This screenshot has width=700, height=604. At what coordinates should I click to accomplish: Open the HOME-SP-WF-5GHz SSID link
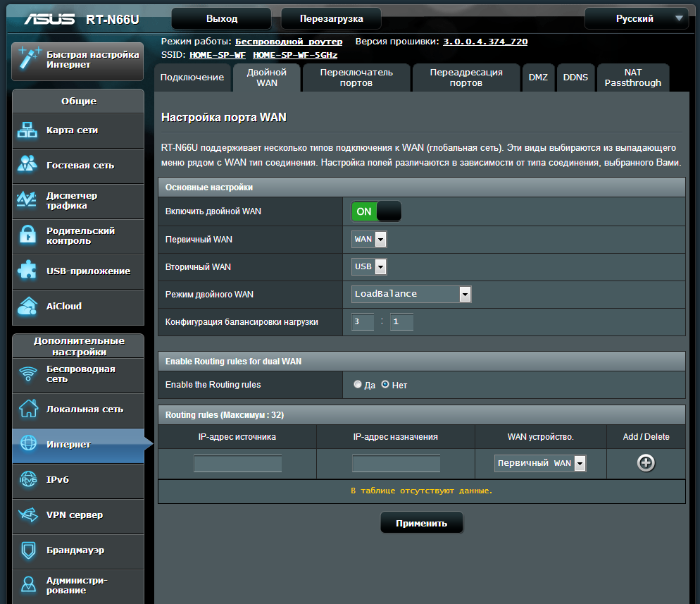point(295,55)
